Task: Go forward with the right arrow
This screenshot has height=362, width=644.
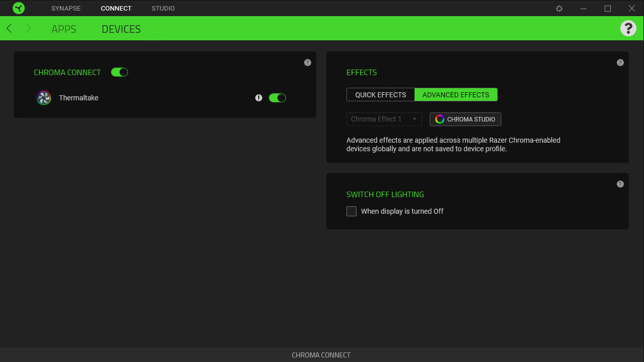Action: click(x=28, y=29)
